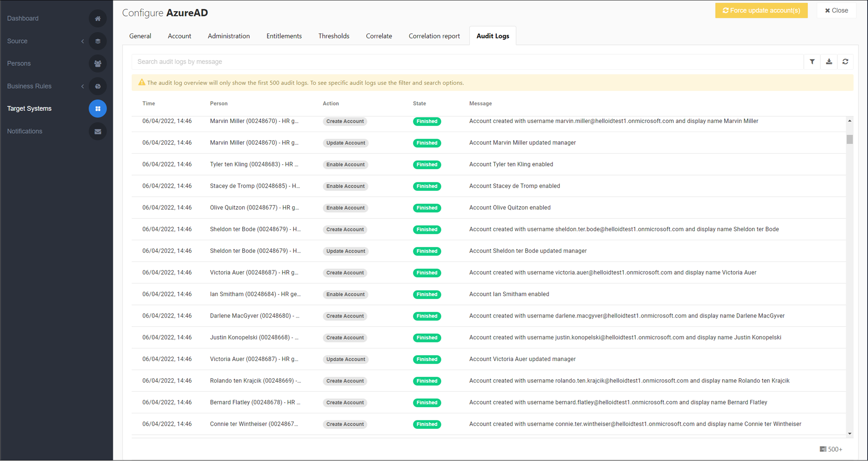Click Finished badge in Stacey de Tromp row
Viewport: 868px width, 461px height.
pyautogui.click(x=427, y=186)
